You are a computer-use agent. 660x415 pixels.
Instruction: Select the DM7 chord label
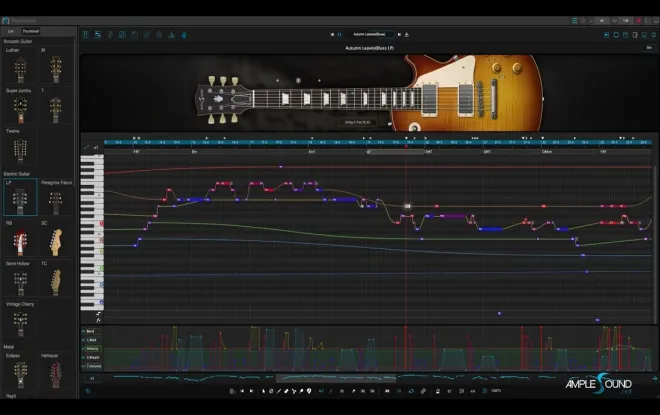[429, 152]
